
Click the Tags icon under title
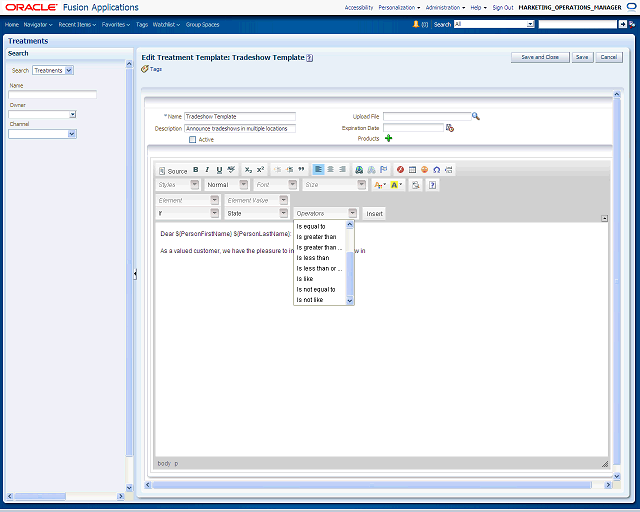point(144,69)
